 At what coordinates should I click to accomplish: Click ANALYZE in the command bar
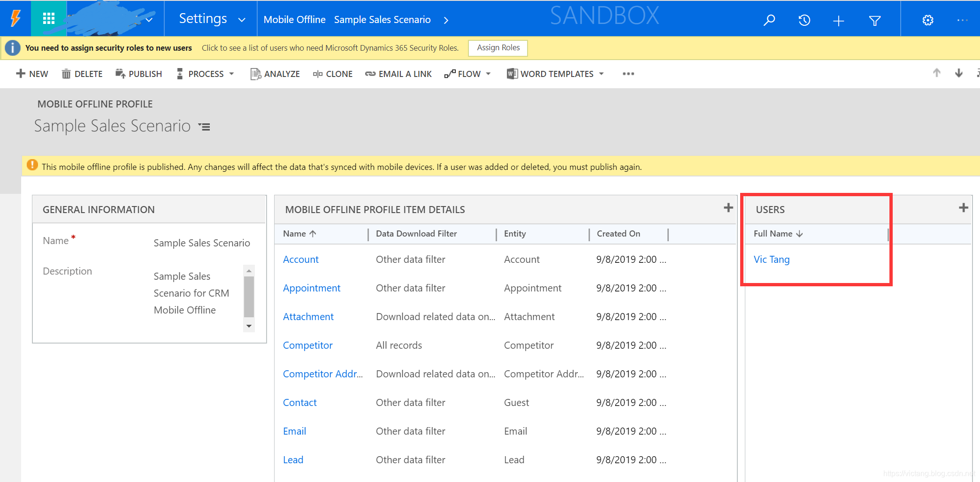pos(275,74)
